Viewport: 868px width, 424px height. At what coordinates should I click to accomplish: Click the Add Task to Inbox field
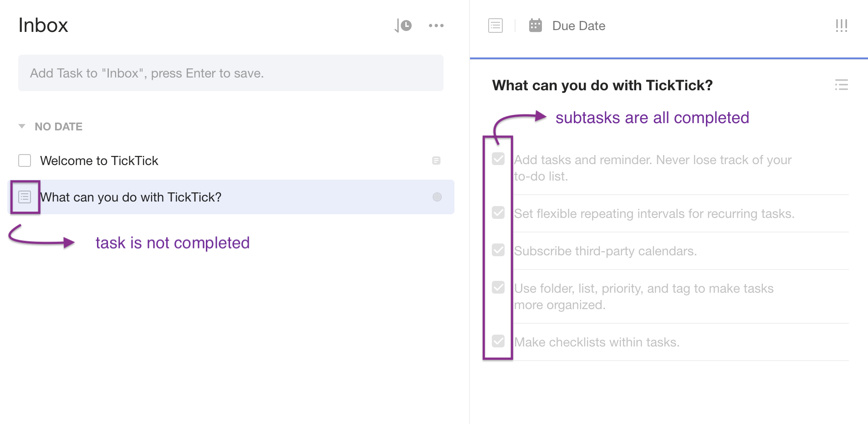tap(231, 73)
